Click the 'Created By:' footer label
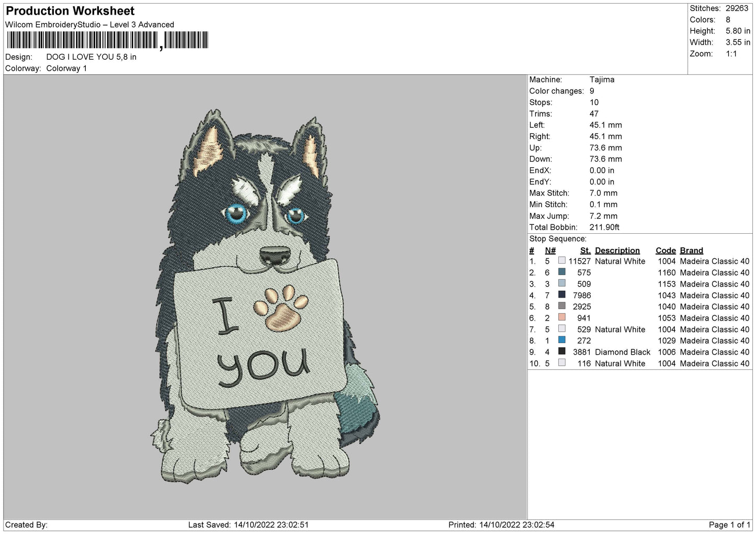The image size is (756, 534). click(26, 525)
